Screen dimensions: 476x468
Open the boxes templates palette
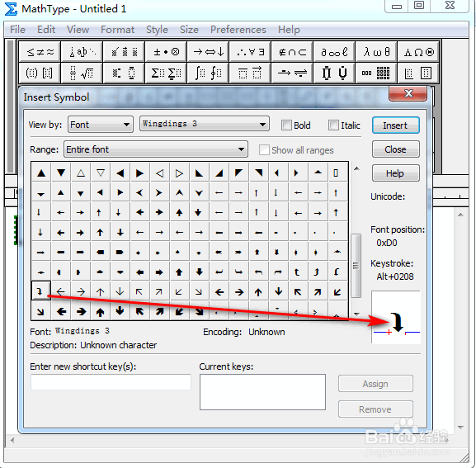418,73
